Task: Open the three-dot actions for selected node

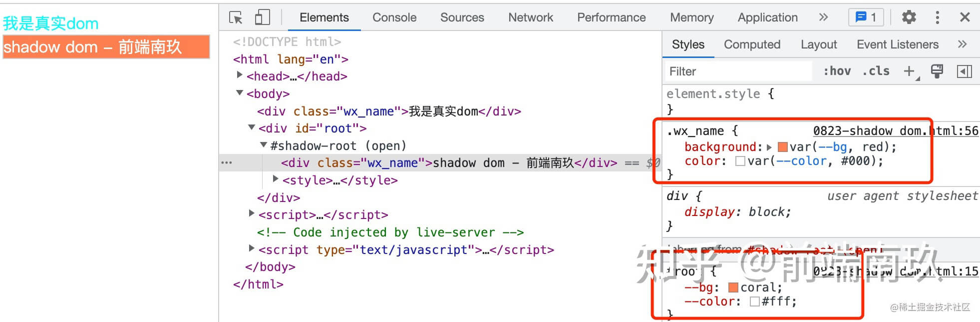Action: click(227, 163)
